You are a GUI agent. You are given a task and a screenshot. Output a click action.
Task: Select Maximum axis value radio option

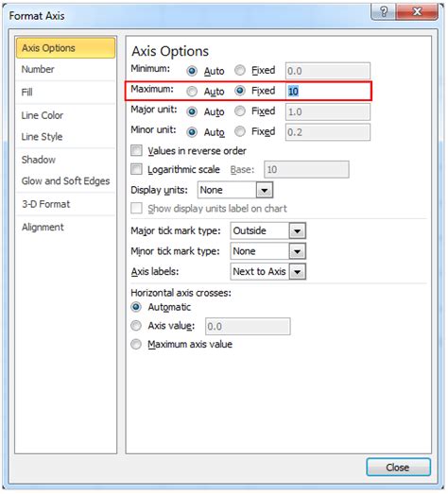pos(136,345)
